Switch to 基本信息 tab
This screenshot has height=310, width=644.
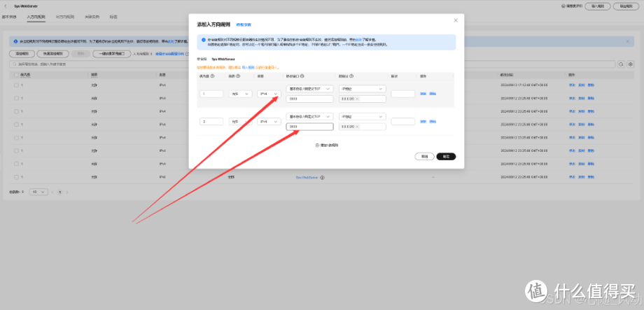9,17
